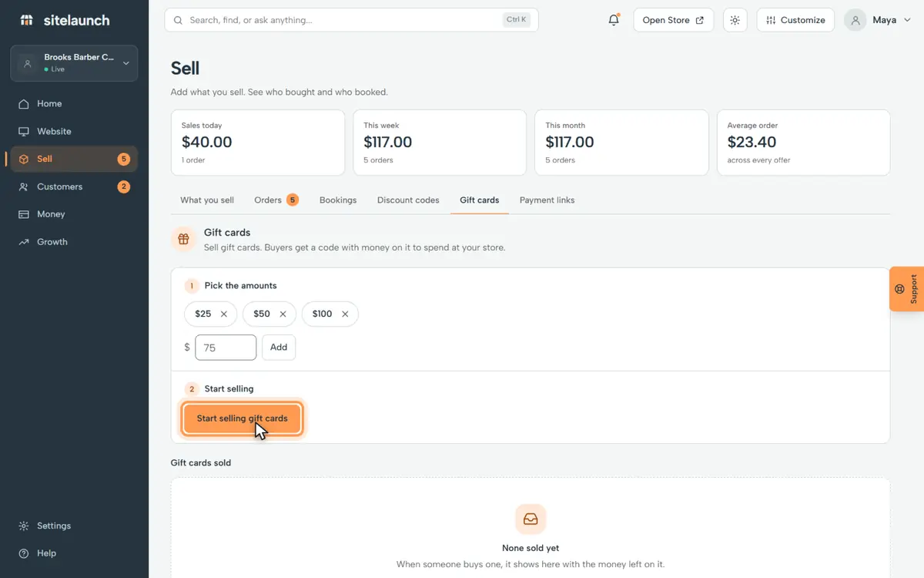
Task: Switch to the What you sell tab
Action: click(x=207, y=200)
